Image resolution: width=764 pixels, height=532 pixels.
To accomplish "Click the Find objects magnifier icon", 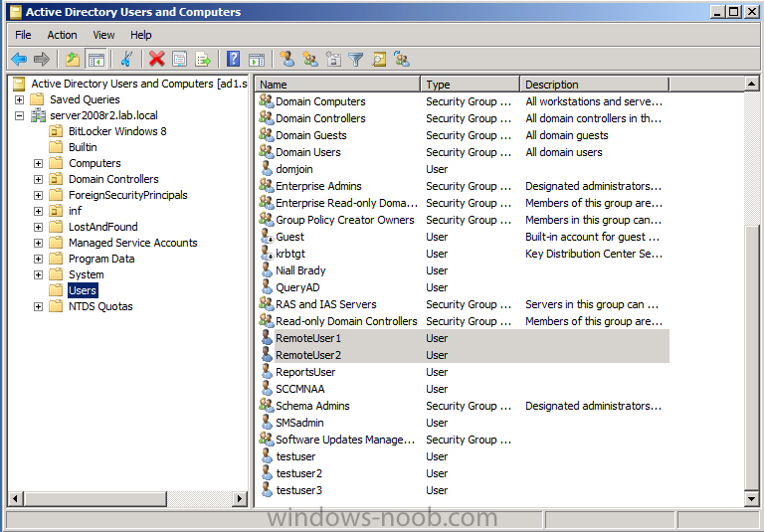I will 379,60.
